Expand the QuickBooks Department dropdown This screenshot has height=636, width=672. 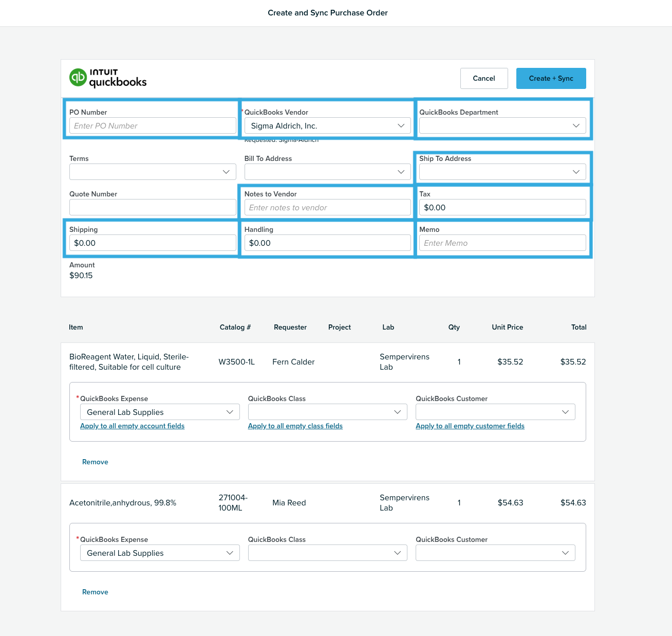[502, 125]
